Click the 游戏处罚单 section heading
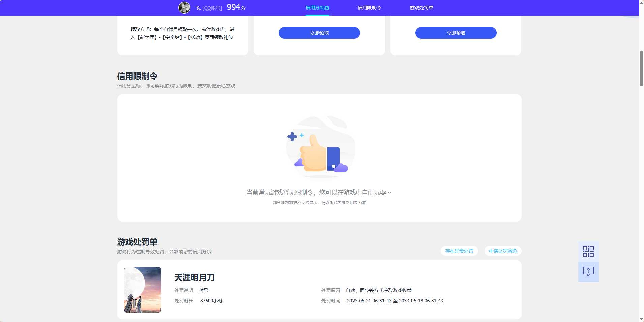 click(137, 242)
